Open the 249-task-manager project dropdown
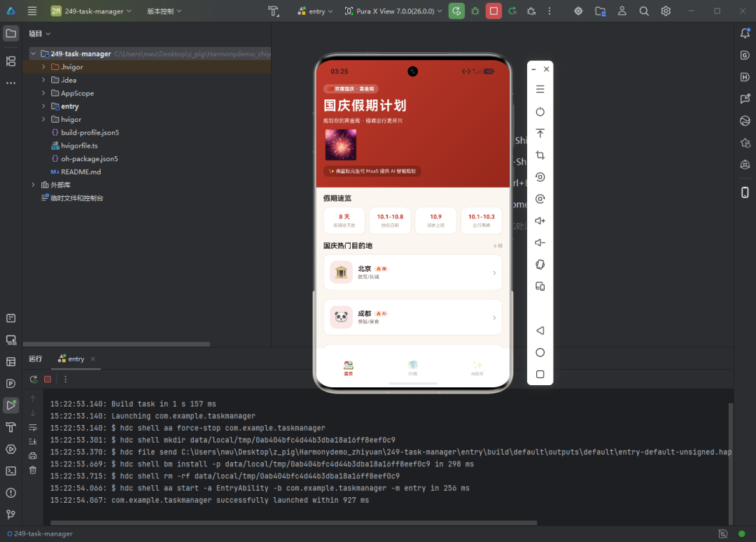Image resolution: width=756 pixels, height=542 pixels. 91,11
